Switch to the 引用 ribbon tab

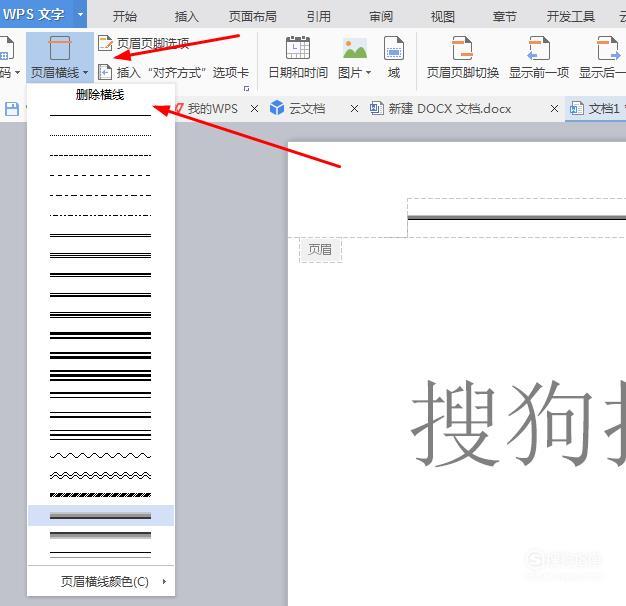tap(319, 16)
